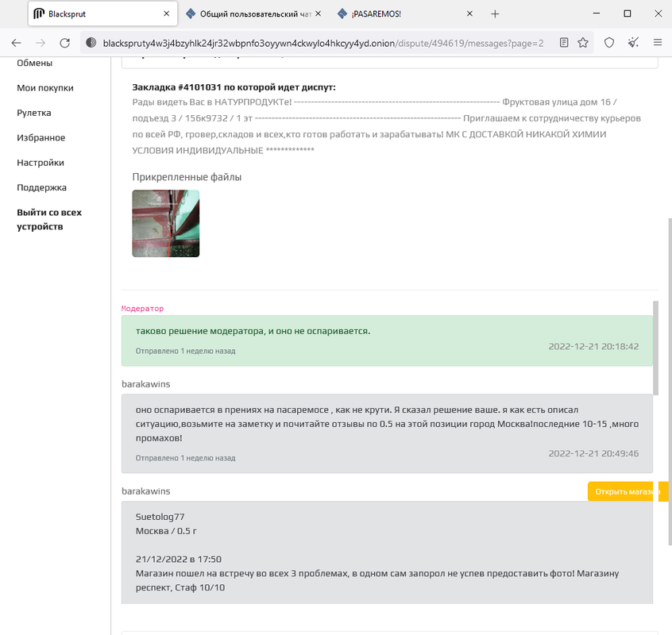Viewport: 672px width, 635px height.
Task: Click the page vertical scrollbar
Action: 670,381
